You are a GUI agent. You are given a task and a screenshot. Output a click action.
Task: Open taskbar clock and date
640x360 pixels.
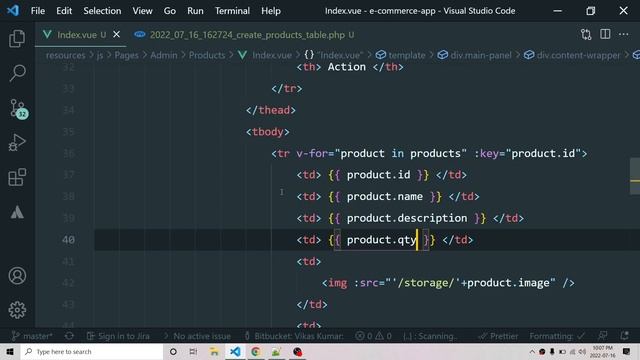pyautogui.click(x=602, y=351)
